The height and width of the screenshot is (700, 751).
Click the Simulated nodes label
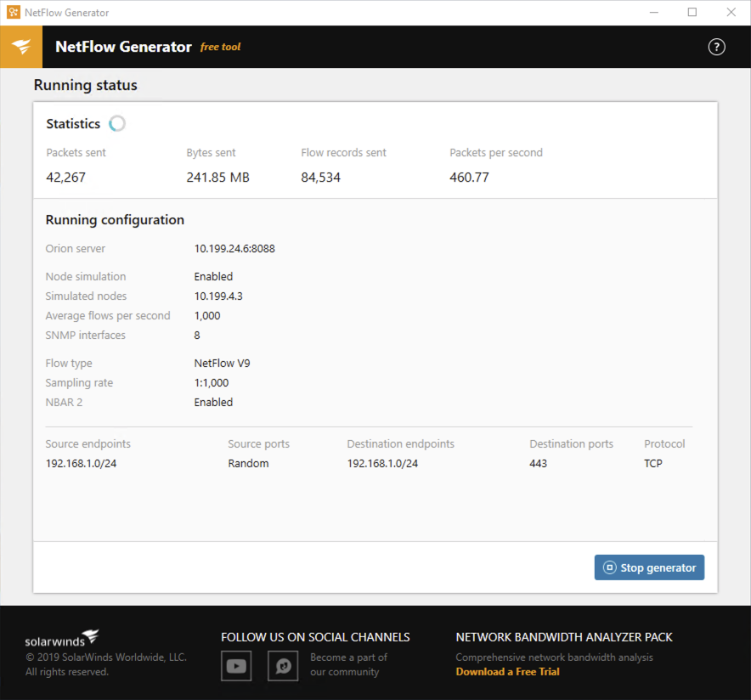pyautogui.click(x=86, y=296)
